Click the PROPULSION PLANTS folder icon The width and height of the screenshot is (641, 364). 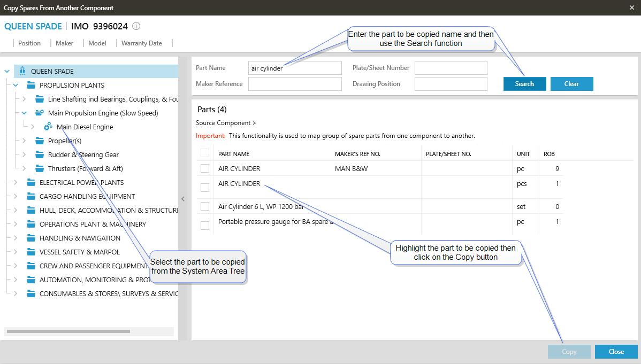[31, 85]
